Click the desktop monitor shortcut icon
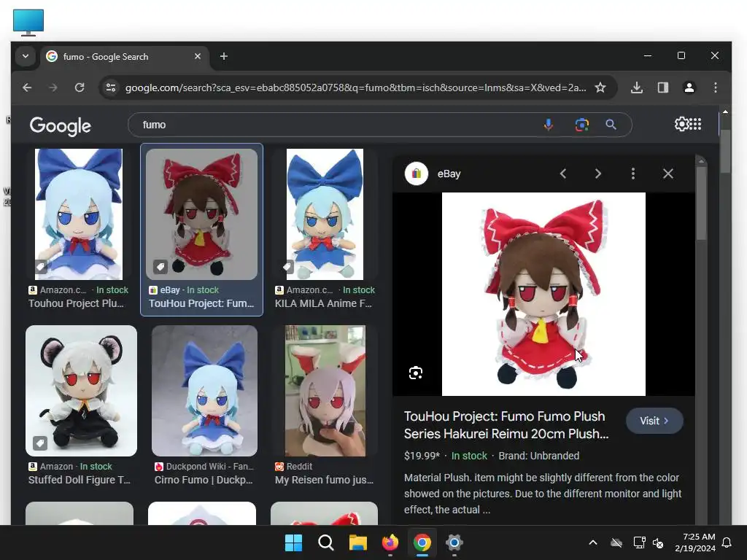 tap(28, 23)
